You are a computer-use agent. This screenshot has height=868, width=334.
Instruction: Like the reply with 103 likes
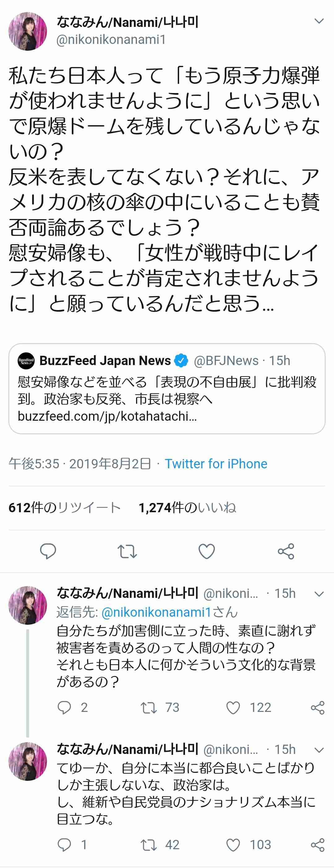pos(233,845)
